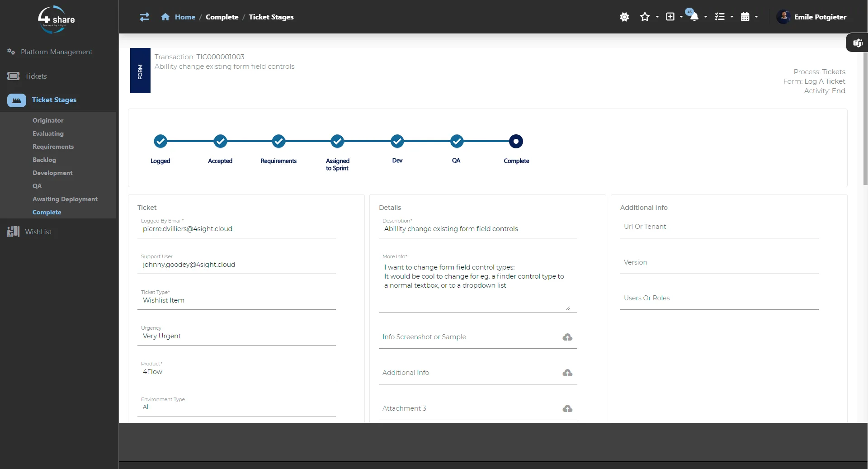Click the Requirements stage checkmark

(x=278, y=142)
